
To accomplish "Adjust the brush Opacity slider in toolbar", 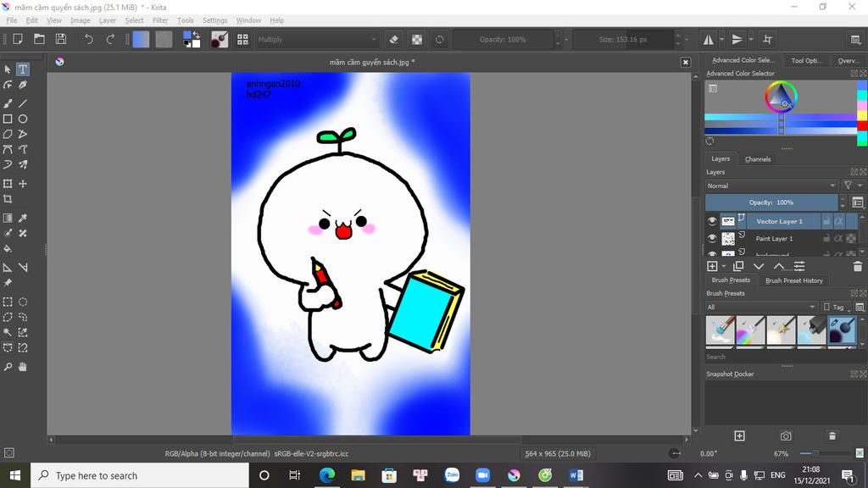I will [503, 39].
